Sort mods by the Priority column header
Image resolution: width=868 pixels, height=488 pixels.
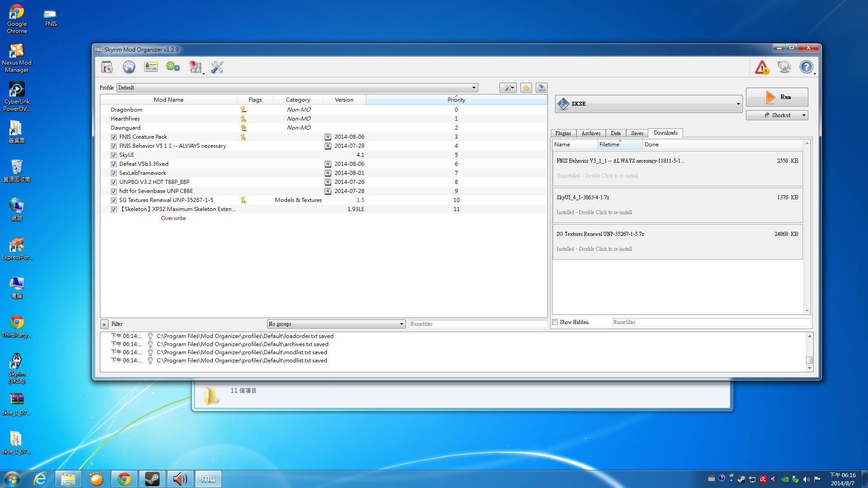pyautogui.click(x=456, y=100)
